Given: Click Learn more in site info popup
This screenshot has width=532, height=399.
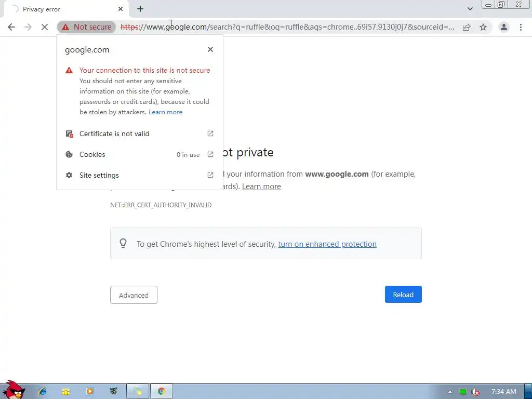Looking at the screenshot, I should pos(166,112).
